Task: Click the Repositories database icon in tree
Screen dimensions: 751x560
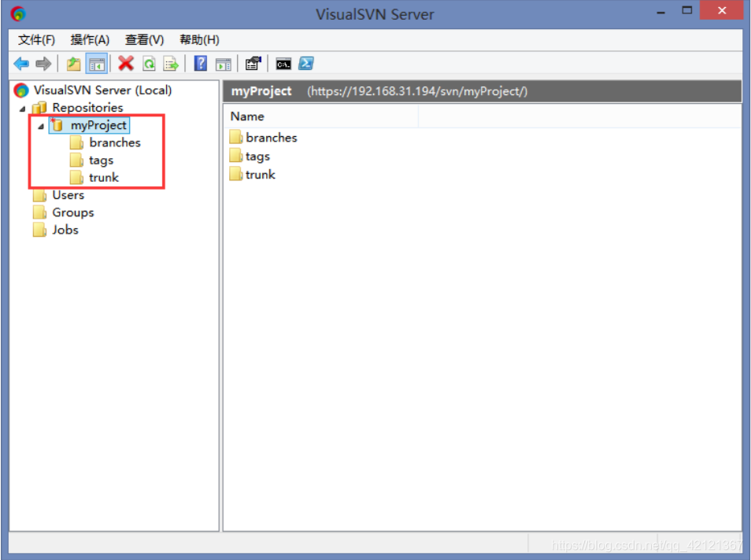Action: click(x=39, y=107)
